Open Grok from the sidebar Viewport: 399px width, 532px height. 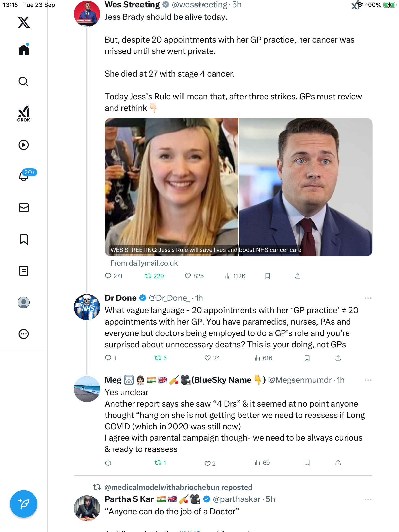point(24,114)
